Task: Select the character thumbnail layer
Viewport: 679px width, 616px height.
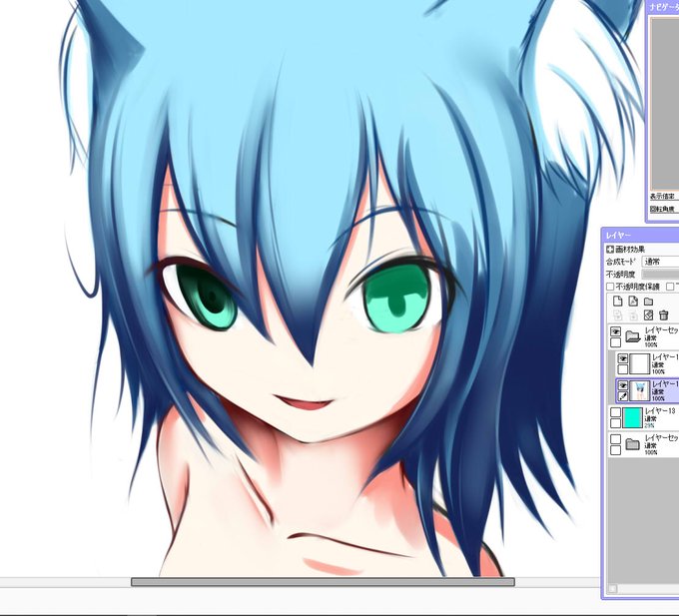Action: click(640, 391)
